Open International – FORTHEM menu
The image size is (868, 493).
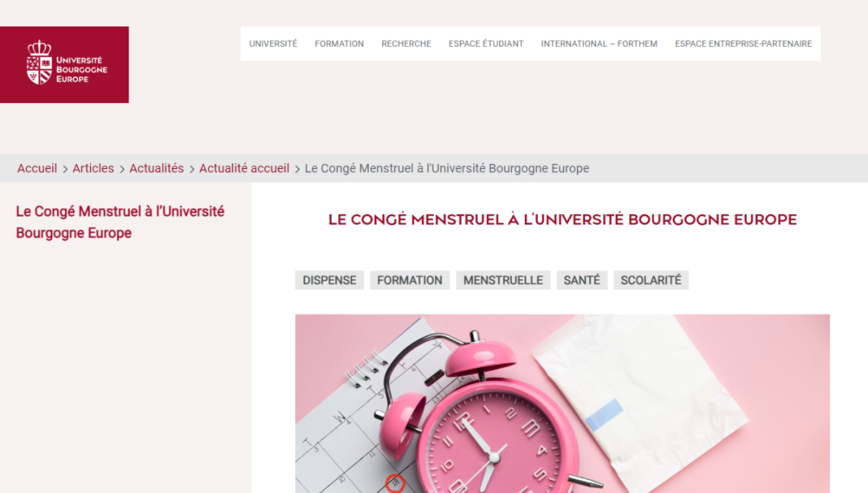click(x=599, y=43)
